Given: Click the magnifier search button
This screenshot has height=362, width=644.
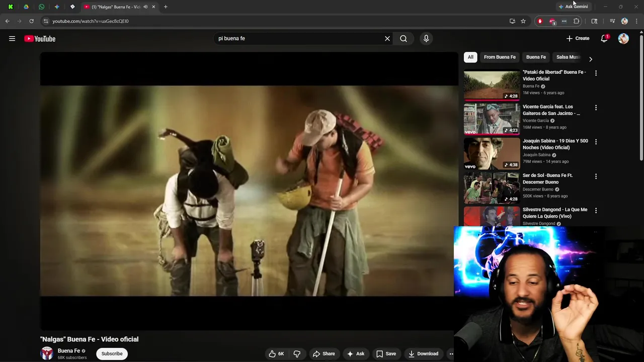Looking at the screenshot, I should point(404,39).
